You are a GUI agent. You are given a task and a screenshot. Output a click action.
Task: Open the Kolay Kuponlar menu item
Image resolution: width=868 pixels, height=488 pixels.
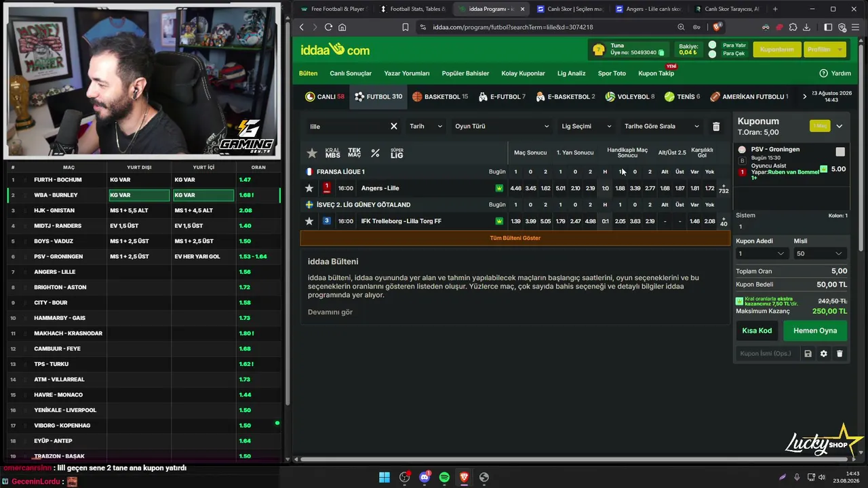[x=523, y=73]
